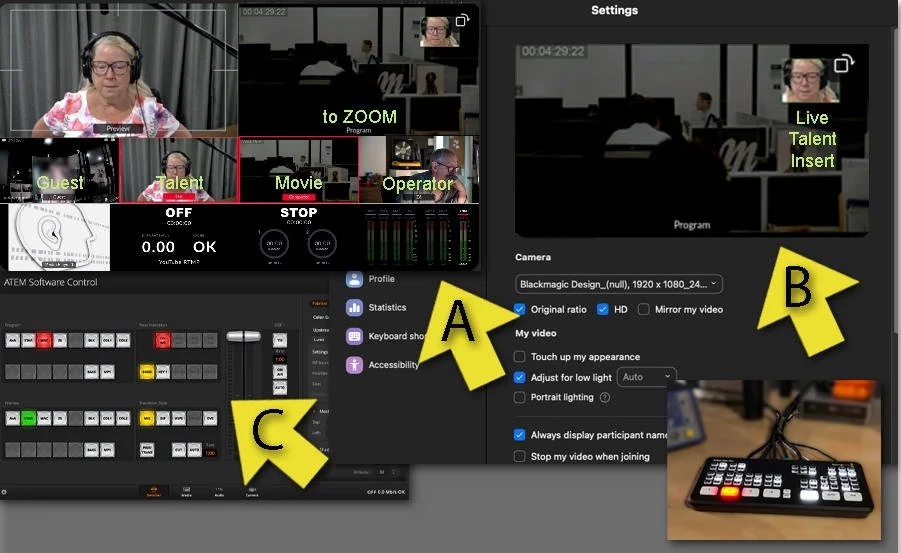Toggle the red ON AIR next-transition button
901x553 pixels.
point(163,340)
